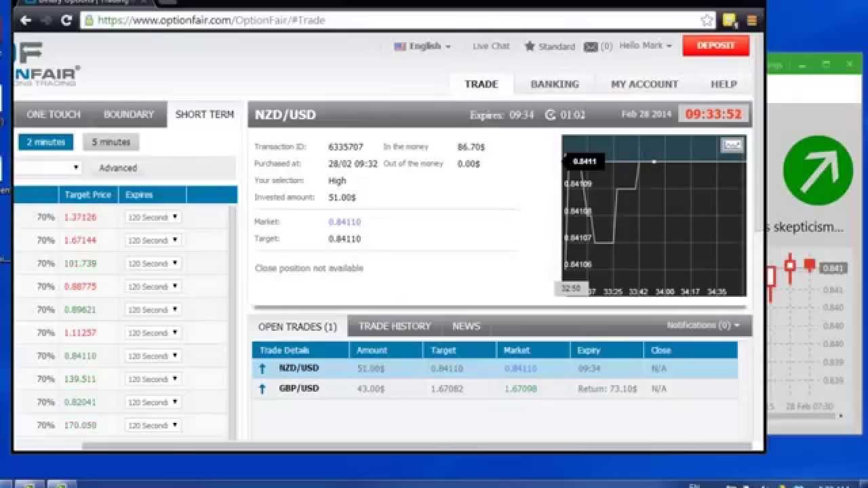Open the expiry dropdown for 1.37126 row

153,218
